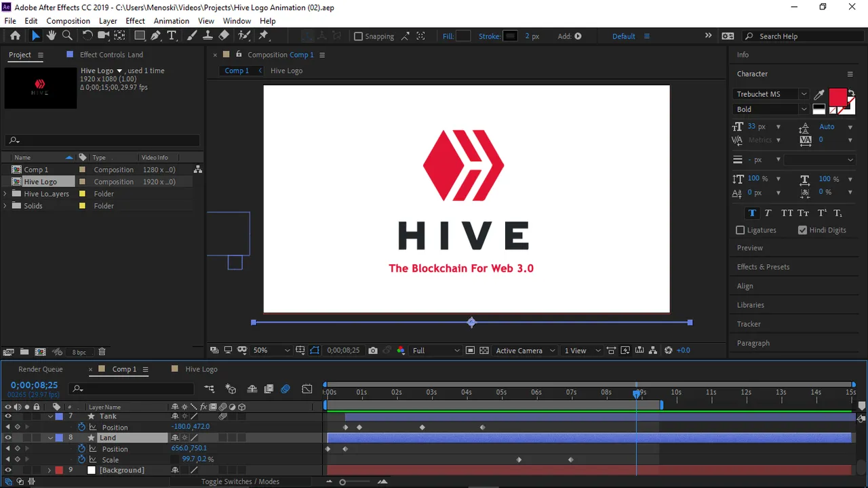
Task: Select the Roto Brush tool
Action: (244, 36)
